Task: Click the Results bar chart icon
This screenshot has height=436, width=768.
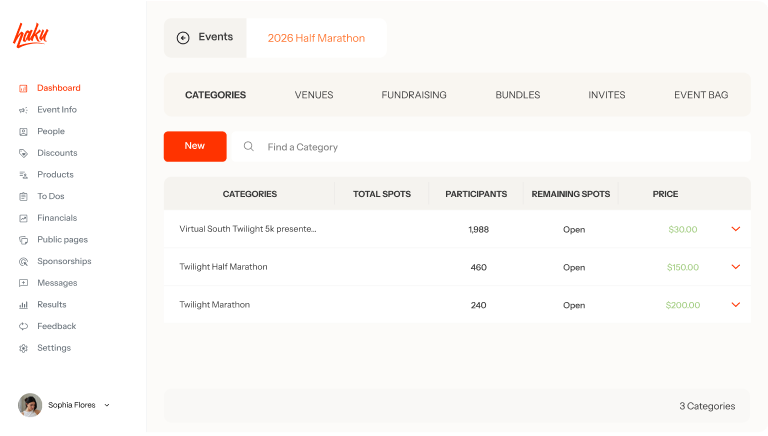Action: point(23,305)
